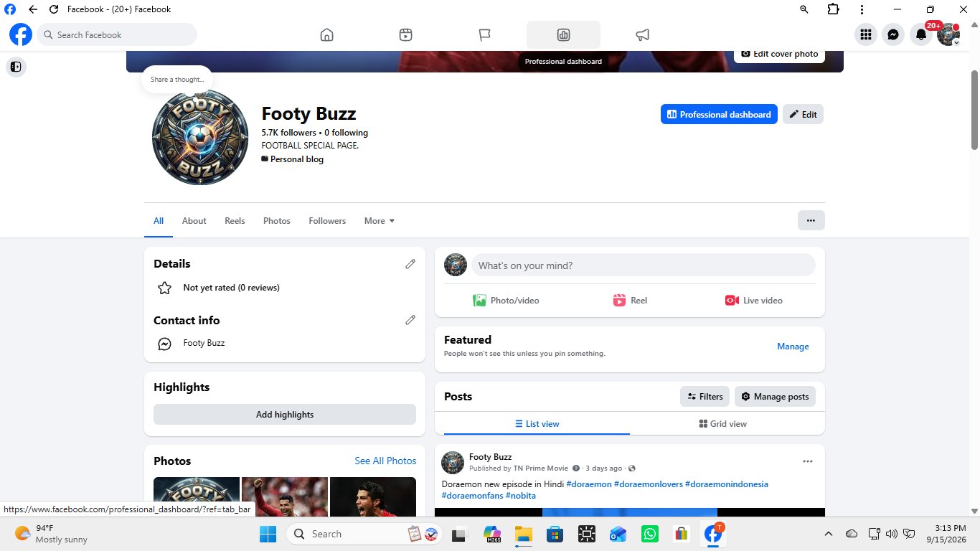Switch posts to List view
The width and height of the screenshot is (980, 551).
537,424
